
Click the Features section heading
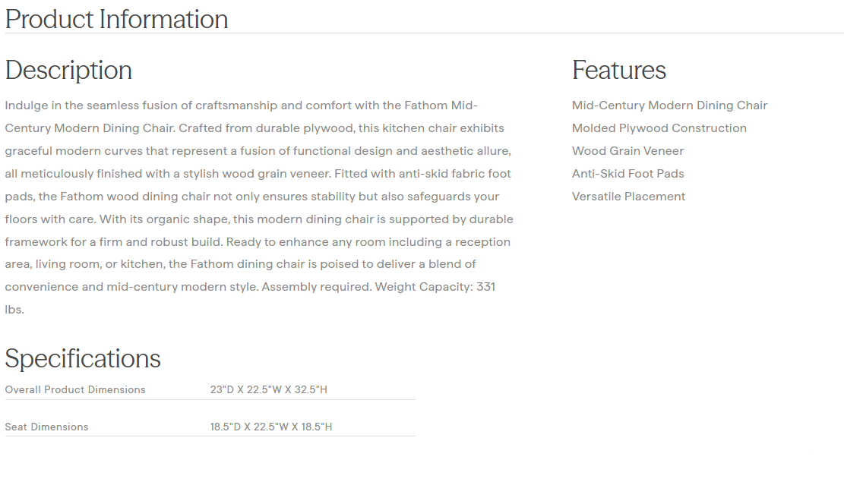point(618,70)
